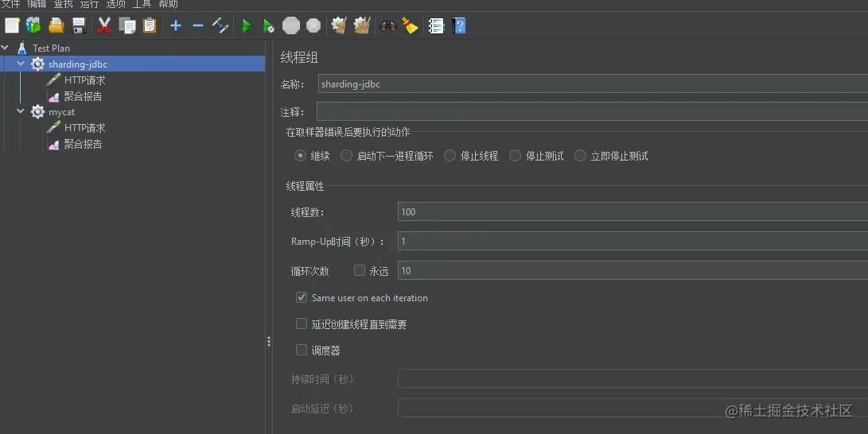This screenshot has width=868, height=434.
Task: Collapse the Test Plan tree node arrow
Action: coord(5,48)
